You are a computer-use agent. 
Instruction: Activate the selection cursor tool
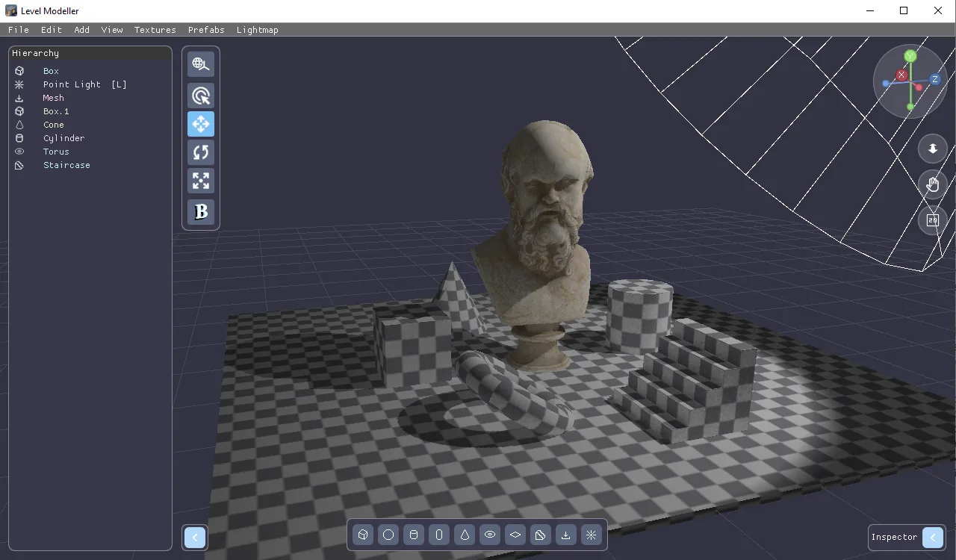click(x=201, y=96)
